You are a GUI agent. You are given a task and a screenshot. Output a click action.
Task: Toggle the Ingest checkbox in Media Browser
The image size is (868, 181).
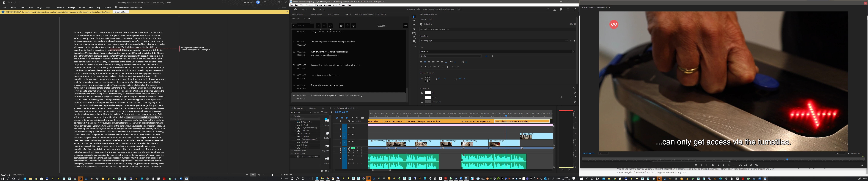point(322,112)
